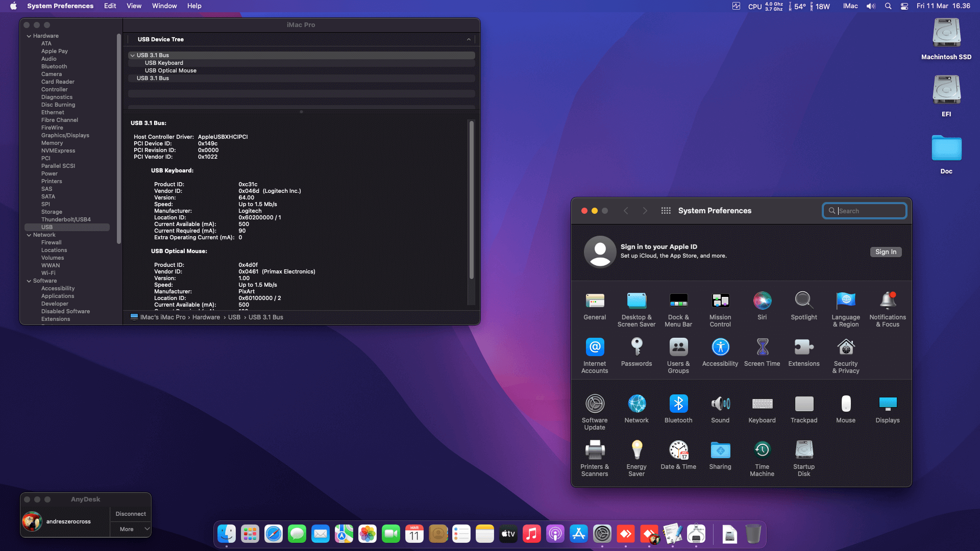980x551 pixels.
Task: Select Thunderbolt/USB4 in System Information sidebar
Action: point(66,219)
